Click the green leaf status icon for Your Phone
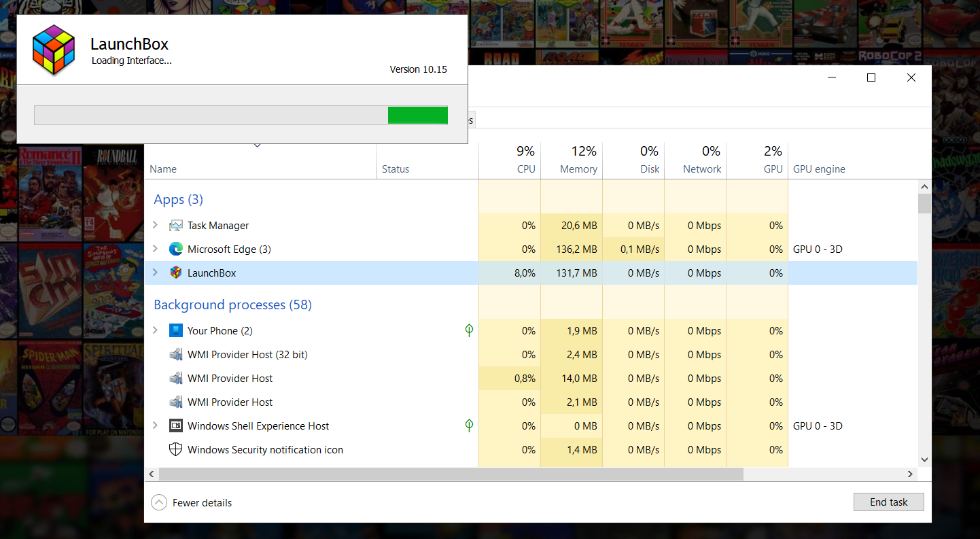This screenshot has width=980, height=539. [x=469, y=331]
